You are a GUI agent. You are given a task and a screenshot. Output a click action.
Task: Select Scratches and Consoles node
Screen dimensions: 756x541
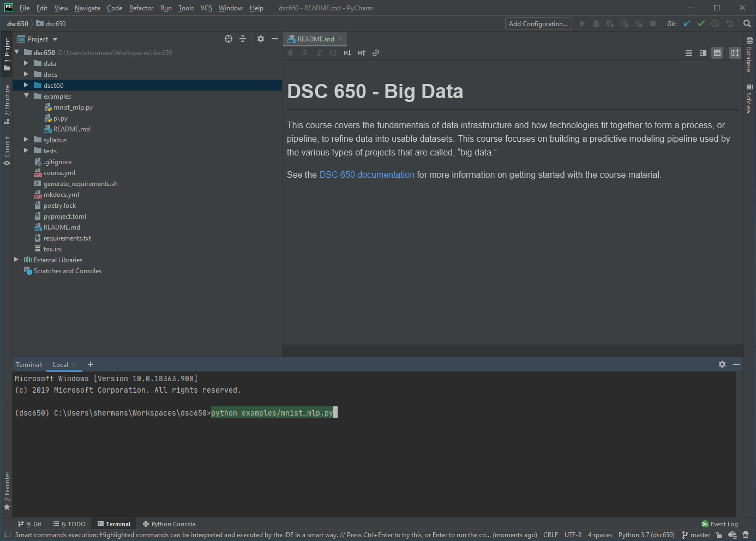68,271
